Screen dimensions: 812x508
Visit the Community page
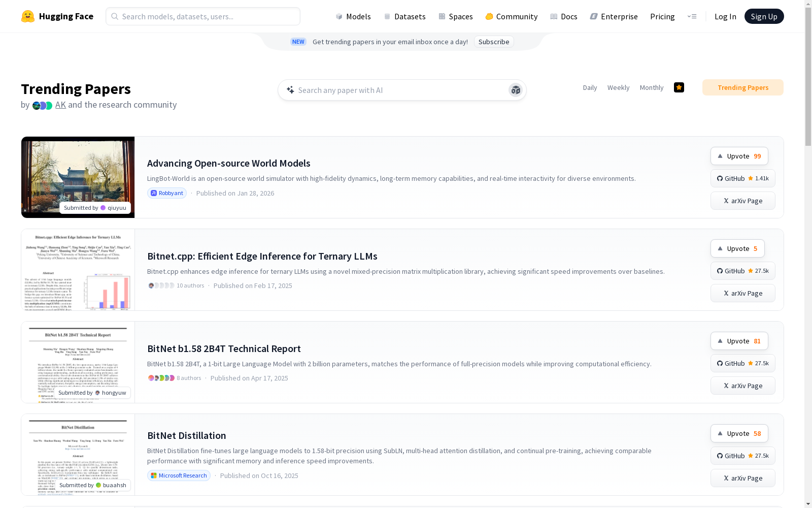(x=512, y=16)
